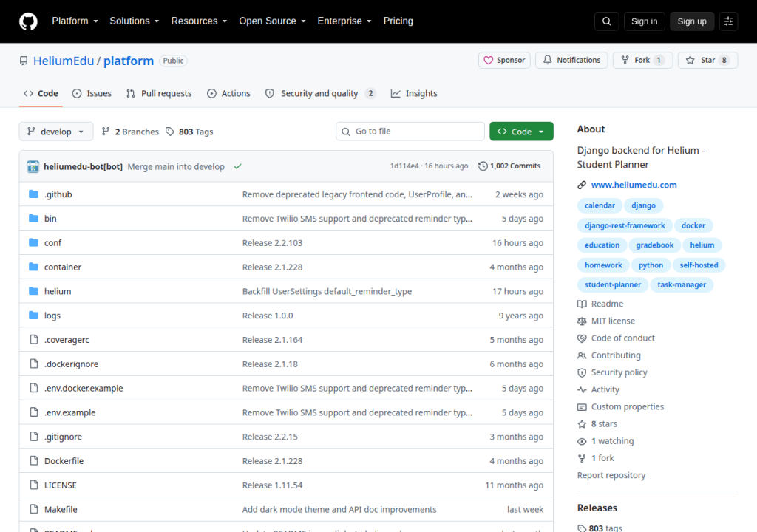Click the book icon beside Readme
Viewport: 757px width, 532px height.
(x=582, y=304)
